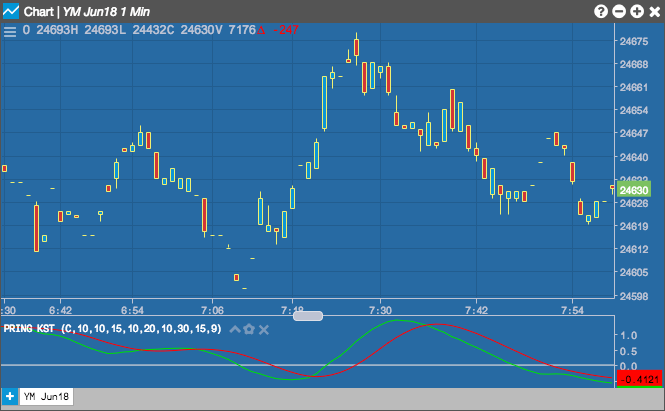This screenshot has height=411, width=665.
Task: Click the 24675 price axis label
Action: pos(634,42)
